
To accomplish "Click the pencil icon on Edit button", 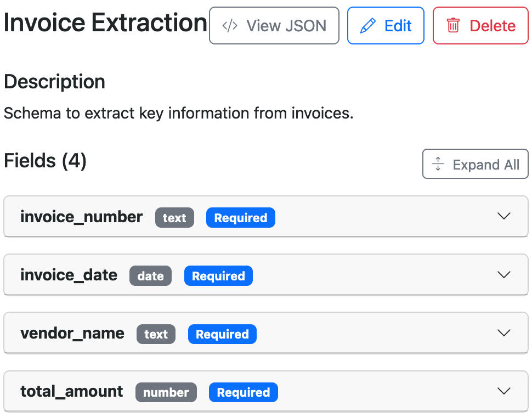I will point(368,26).
